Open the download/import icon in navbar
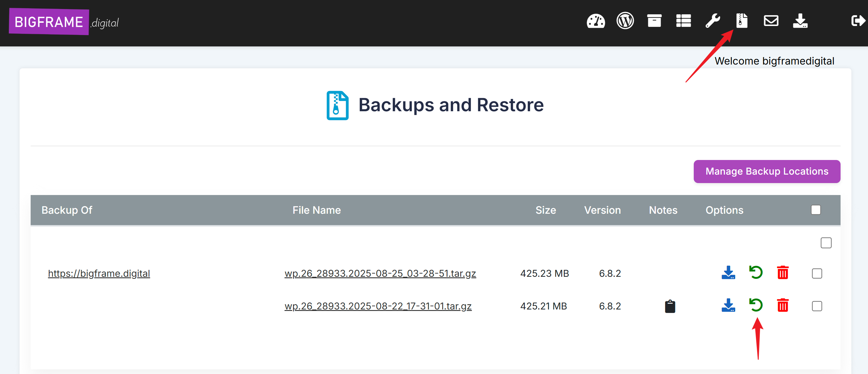Screen dimensions: 868x374 click(x=800, y=21)
